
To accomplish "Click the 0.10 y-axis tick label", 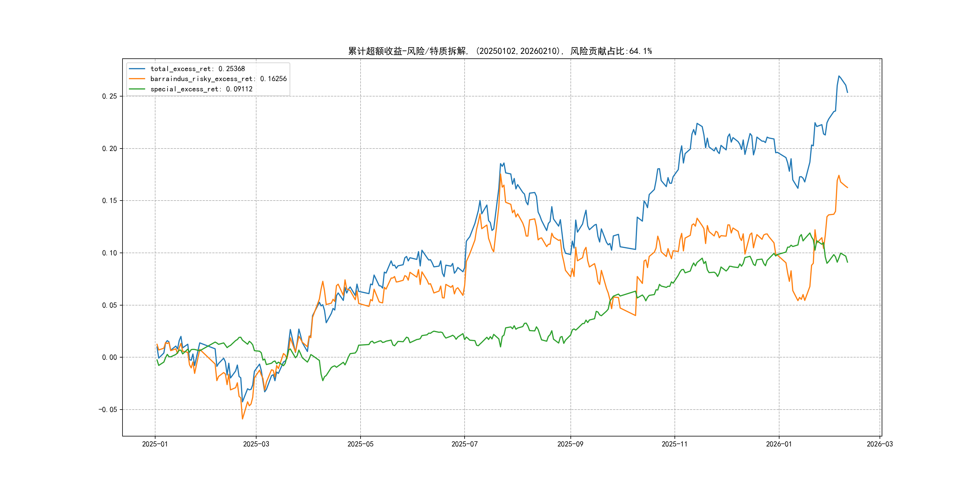I will pyautogui.click(x=109, y=253).
